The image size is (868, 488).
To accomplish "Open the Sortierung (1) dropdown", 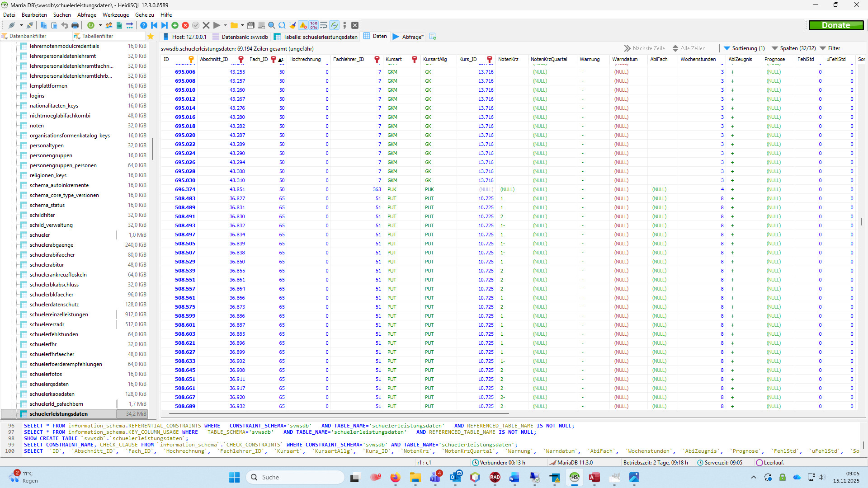I will [744, 48].
